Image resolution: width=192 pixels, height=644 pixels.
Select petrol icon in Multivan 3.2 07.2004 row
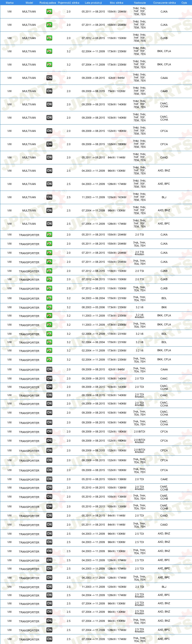click(49, 65)
